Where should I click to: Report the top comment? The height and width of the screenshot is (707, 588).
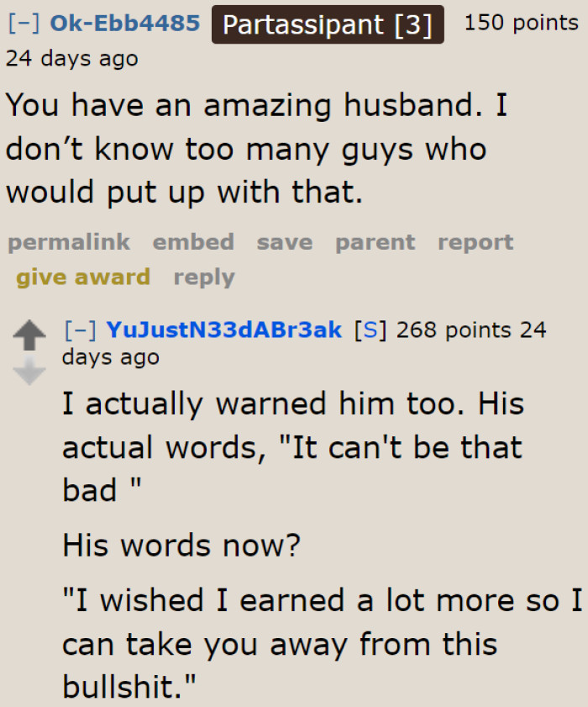point(475,242)
